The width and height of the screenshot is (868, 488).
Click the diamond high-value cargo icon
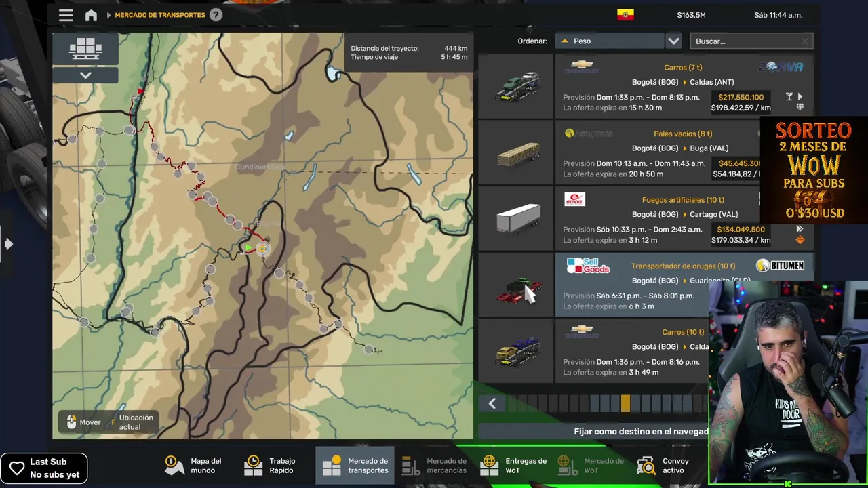coord(800,107)
